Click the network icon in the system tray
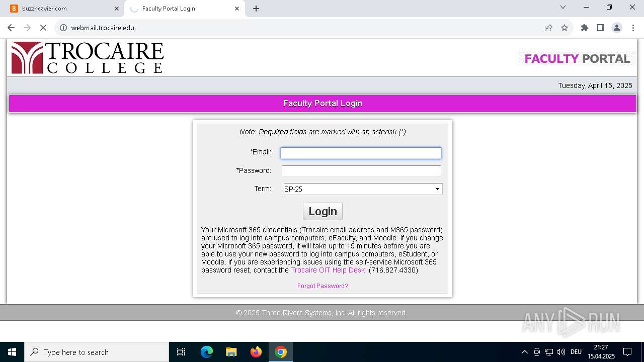The image size is (644, 362). [549, 352]
